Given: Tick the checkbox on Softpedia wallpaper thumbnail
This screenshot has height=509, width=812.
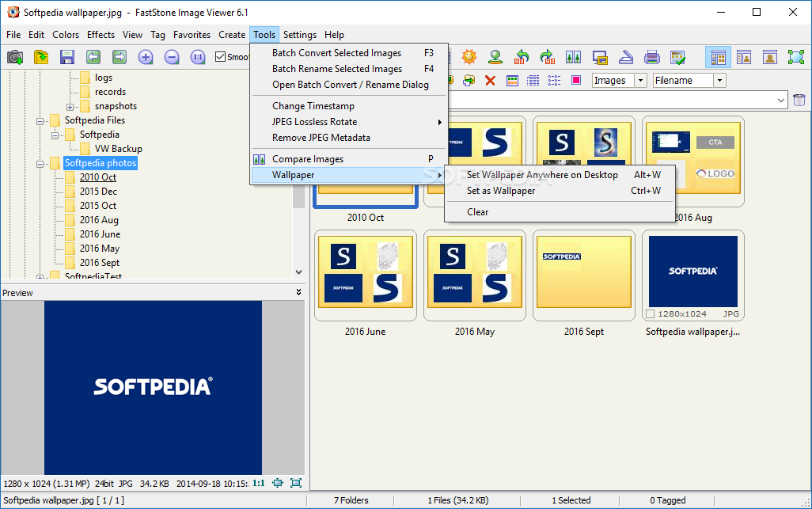Looking at the screenshot, I should (651, 313).
